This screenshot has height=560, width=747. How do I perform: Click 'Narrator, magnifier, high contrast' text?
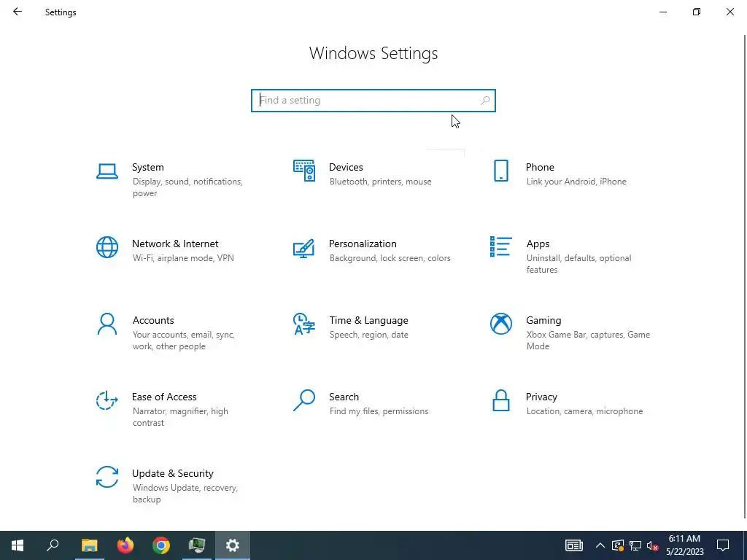(x=180, y=416)
